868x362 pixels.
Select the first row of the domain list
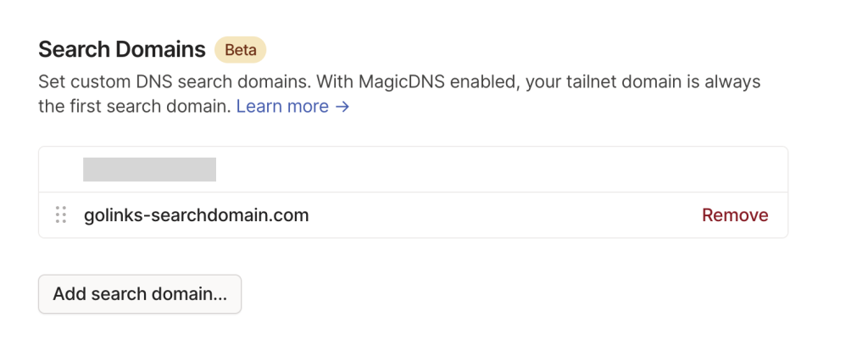click(x=413, y=170)
